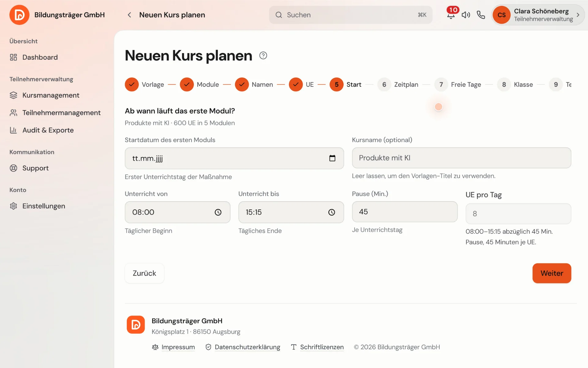The width and height of the screenshot is (588, 368).
Task: Jump to step 7 Freie Tage
Action: point(458,84)
